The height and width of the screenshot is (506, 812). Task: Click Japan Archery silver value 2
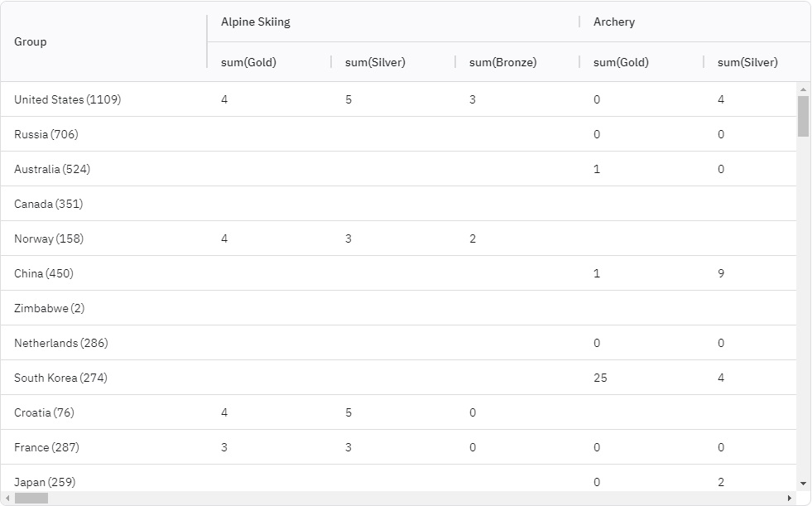(721, 482)
